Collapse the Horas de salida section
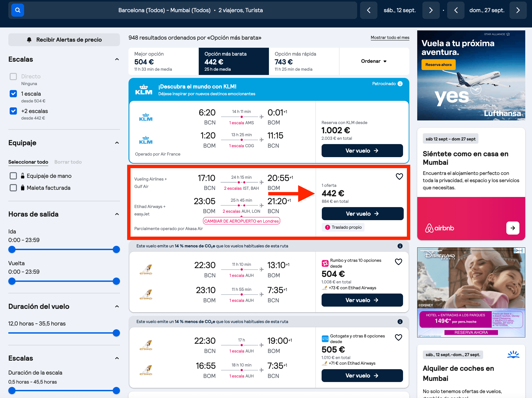 click(x=117, y=214)
